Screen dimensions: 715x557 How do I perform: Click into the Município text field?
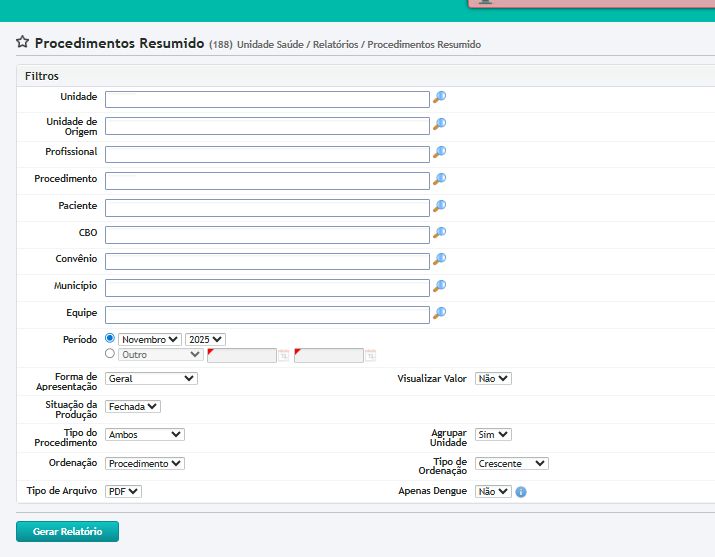[x=267, y=287]
